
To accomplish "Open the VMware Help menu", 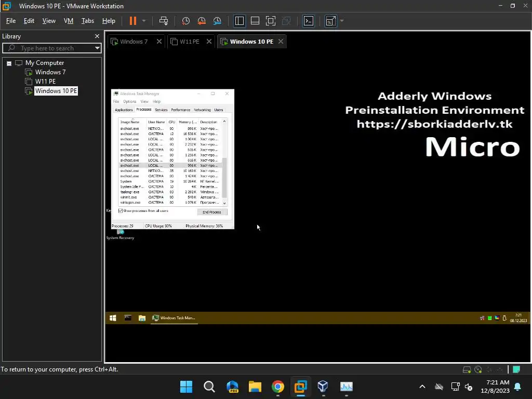I will (109, 21).
